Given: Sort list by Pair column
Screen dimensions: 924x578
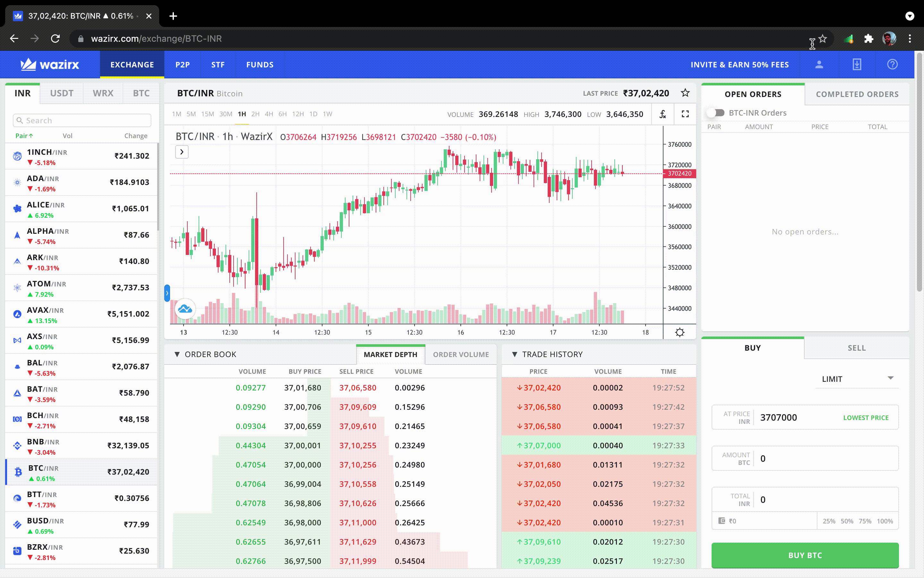Looking at the screenshot, I should click(x=24, y=136).
